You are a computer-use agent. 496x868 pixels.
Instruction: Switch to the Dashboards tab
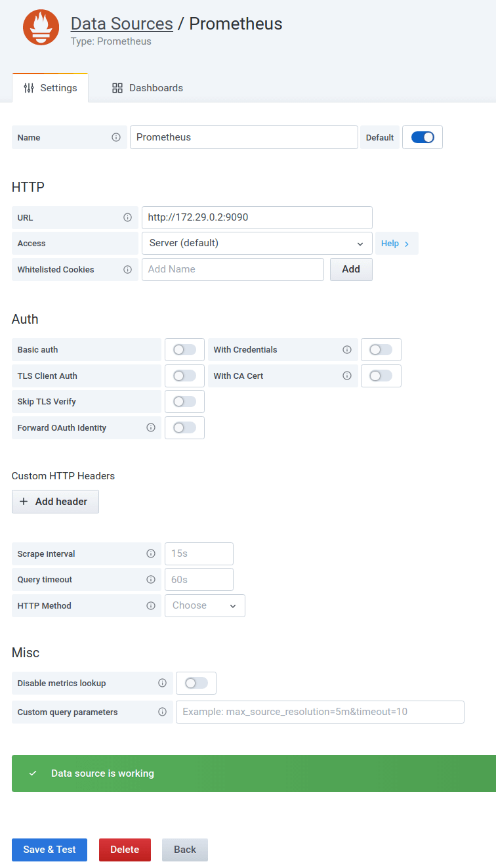coord(148,87)
